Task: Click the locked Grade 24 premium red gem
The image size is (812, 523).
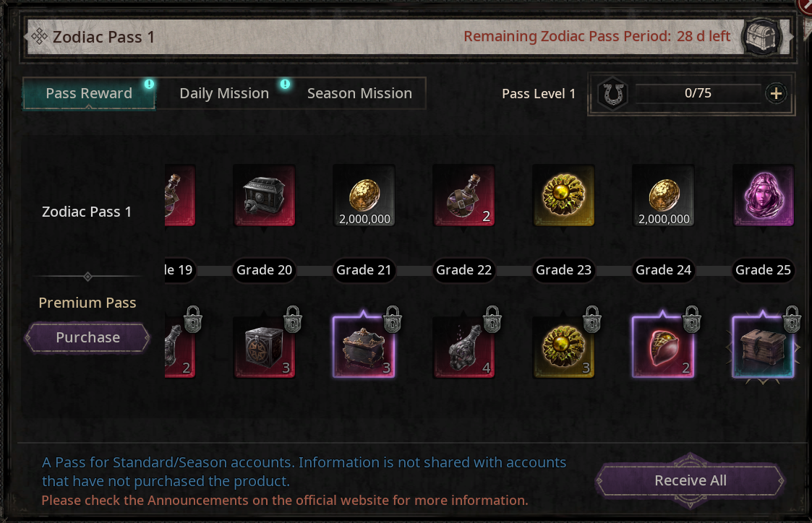Action: pyautogui.click(x=663, y=347)
